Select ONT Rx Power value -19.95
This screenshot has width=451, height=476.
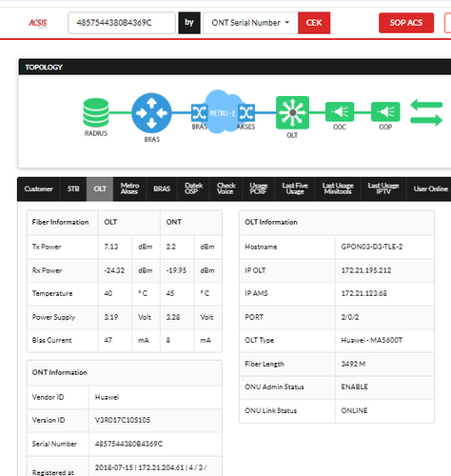[x=176, y=270]
